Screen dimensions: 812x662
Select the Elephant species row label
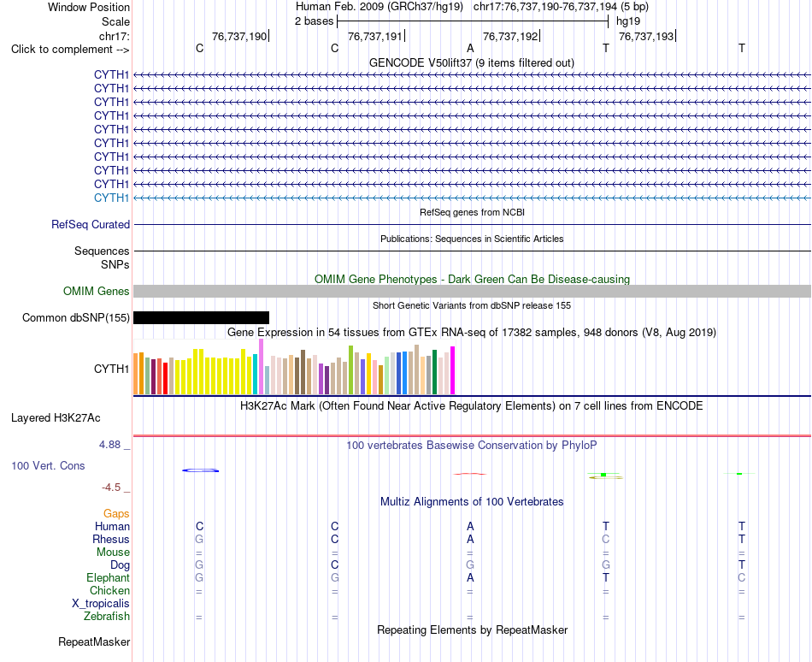(108, 577)
